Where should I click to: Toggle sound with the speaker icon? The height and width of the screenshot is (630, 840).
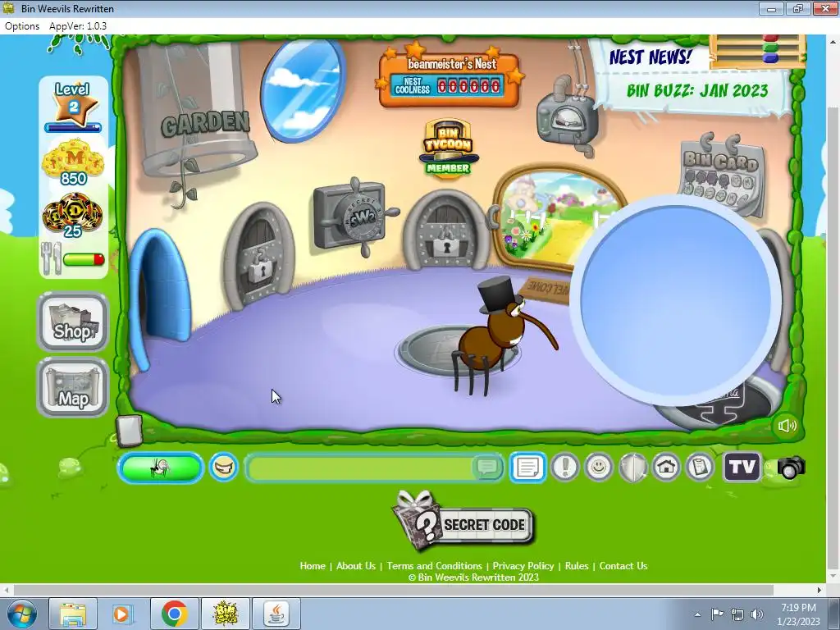tap(787, 426)
